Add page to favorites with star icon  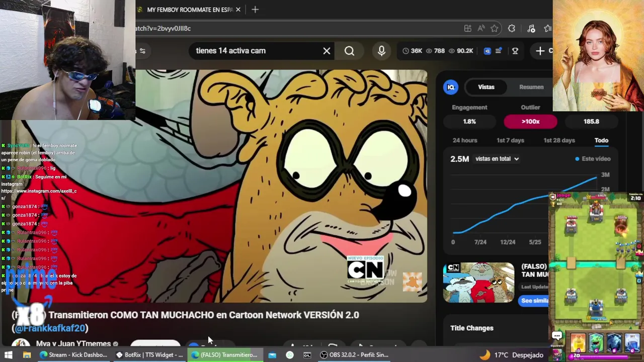click(495, 29)
